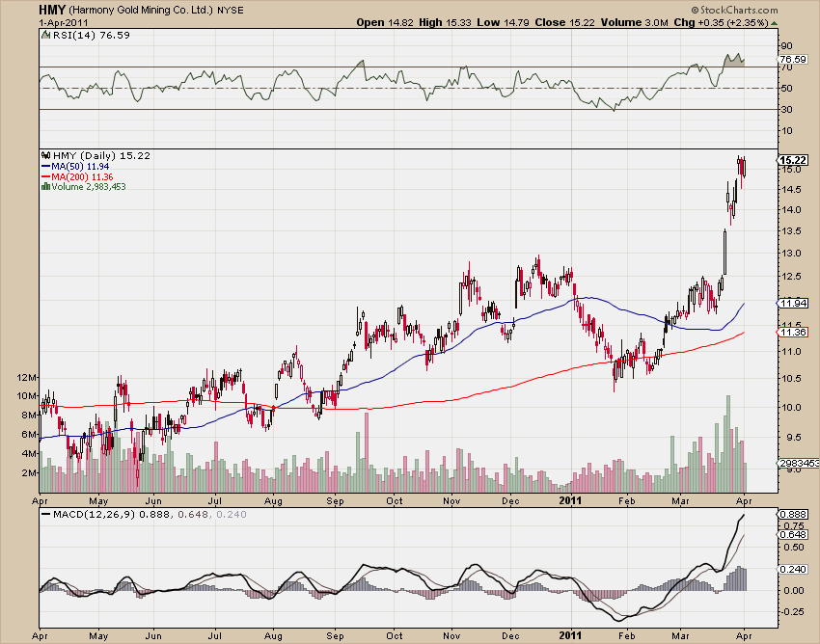Click the 12M volume axis label
Viewport: 820px width, 644px height.
pos(27,377)
